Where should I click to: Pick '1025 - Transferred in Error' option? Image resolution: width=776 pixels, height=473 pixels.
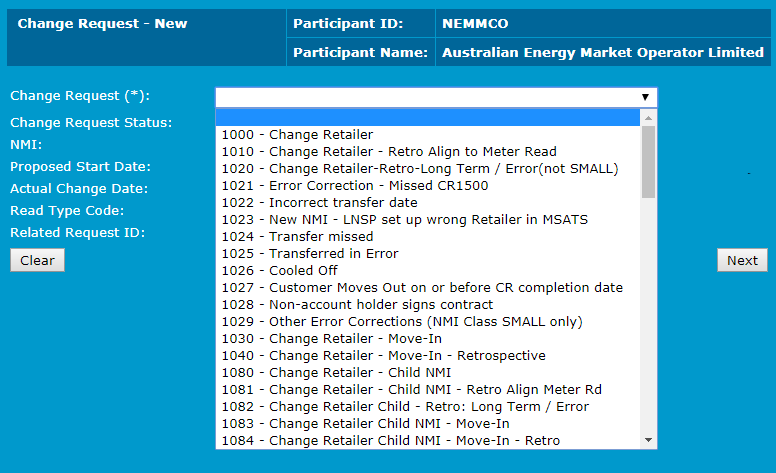pyautogui.click(x=310, y=253)
